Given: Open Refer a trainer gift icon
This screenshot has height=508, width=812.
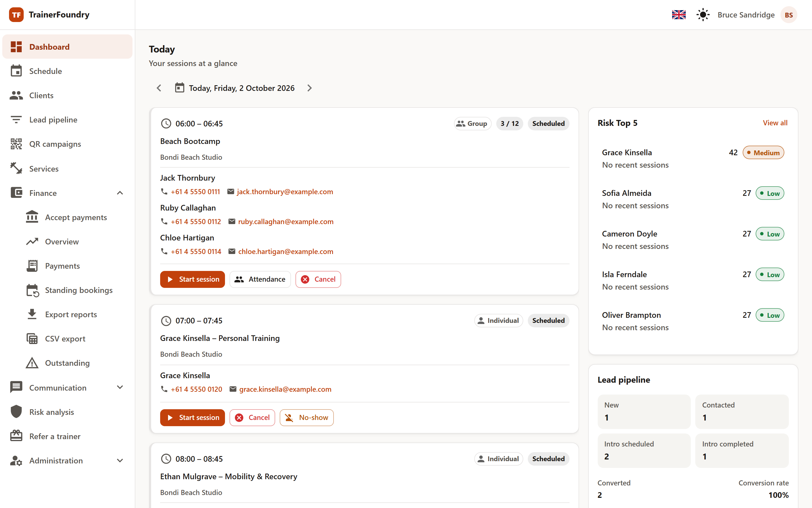Looking at the screenshot, I should tap(16, 436).
